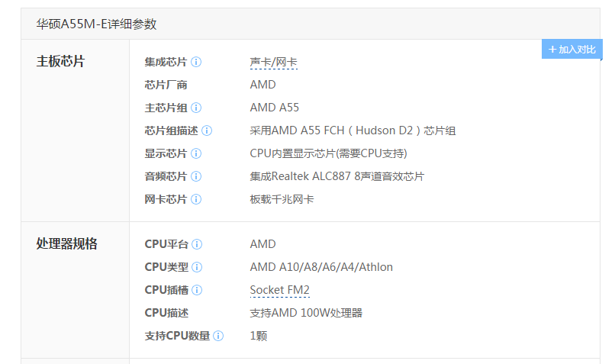Click the CPU平台 label
615x364 pixels.
(x=166, y=244)
